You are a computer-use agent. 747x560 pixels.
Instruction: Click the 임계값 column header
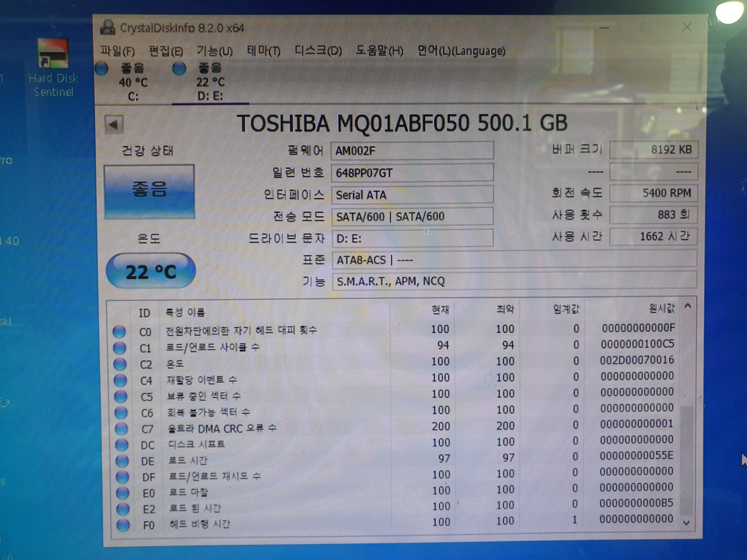click(x=566, y=309)
